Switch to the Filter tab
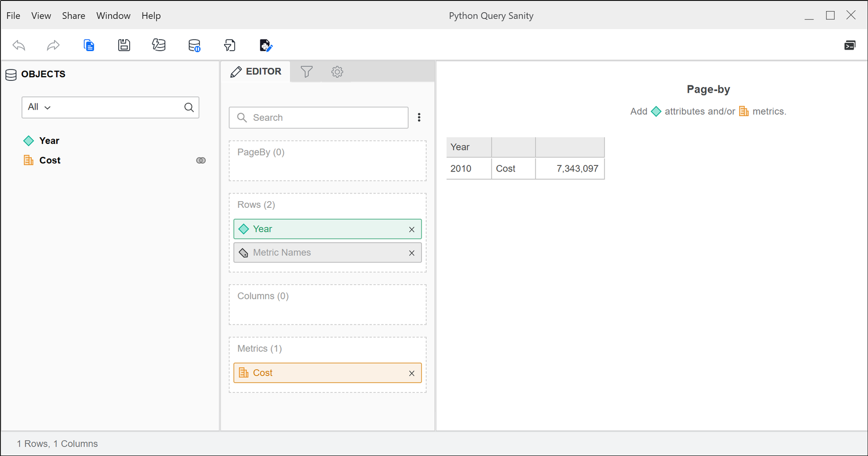 pyautogui.click(x=306, y=72)
